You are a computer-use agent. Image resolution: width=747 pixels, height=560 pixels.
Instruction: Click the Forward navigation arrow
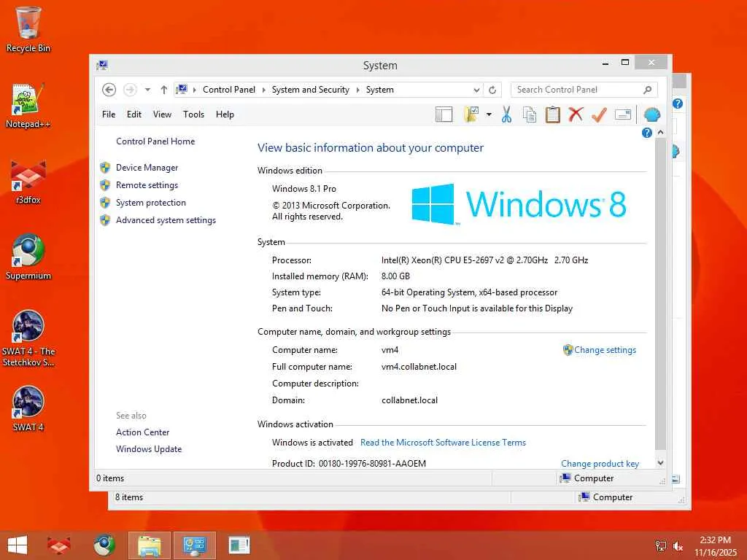tap(130, 90)
